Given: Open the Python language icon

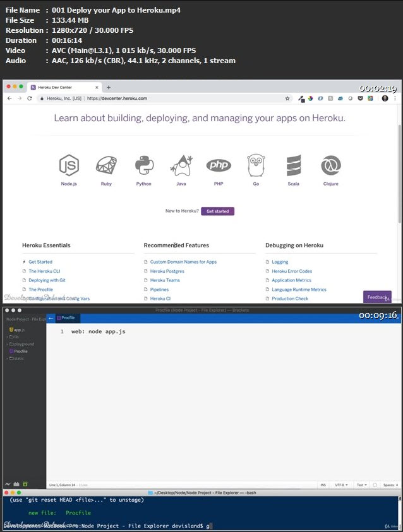Looking at the screenshot, I should tap(144, 165).
